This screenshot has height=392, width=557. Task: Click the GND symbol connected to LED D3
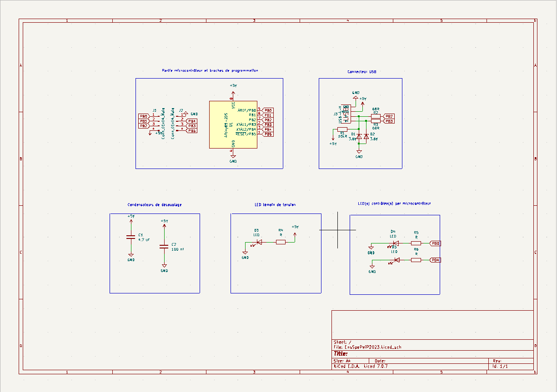click(246, 253)
